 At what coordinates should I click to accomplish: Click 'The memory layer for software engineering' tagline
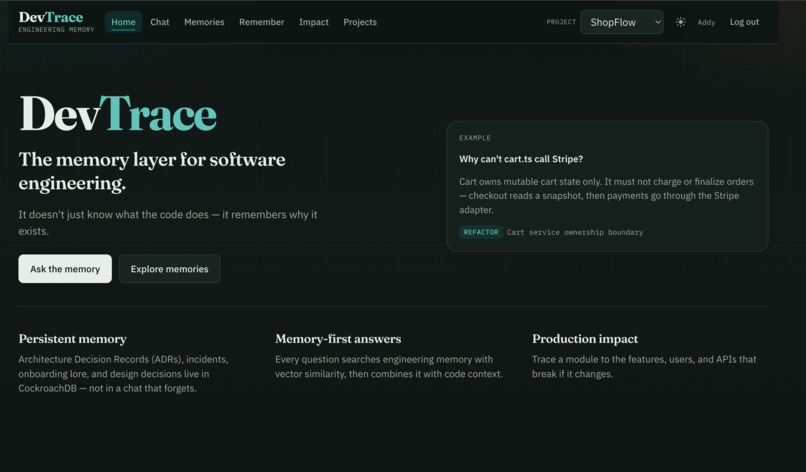[152, 171]
